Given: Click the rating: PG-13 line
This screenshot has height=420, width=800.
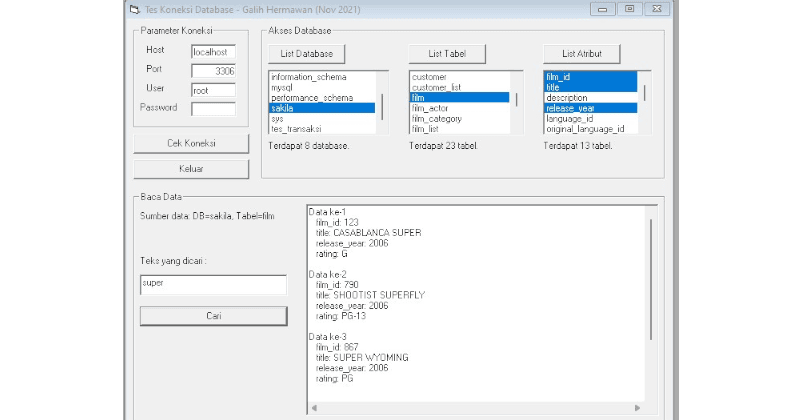Looking at the screenshot, I should tap(341, 316).
